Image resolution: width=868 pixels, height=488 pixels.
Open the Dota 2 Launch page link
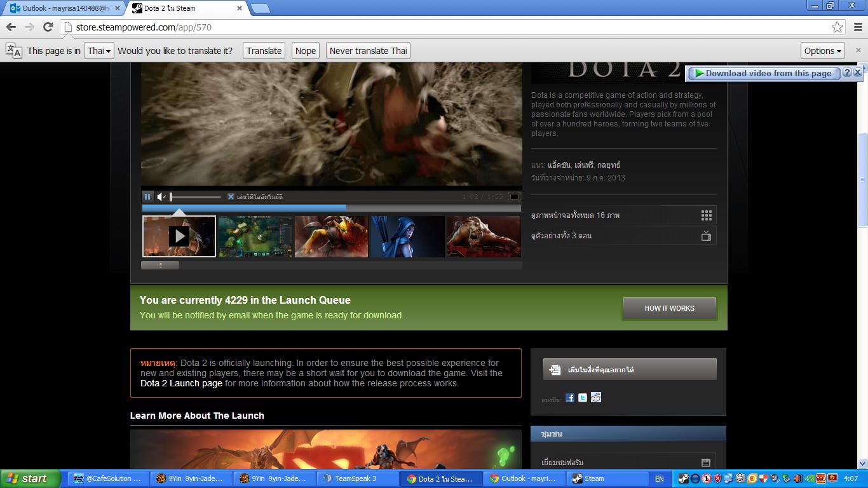click(x=182, y=383)
